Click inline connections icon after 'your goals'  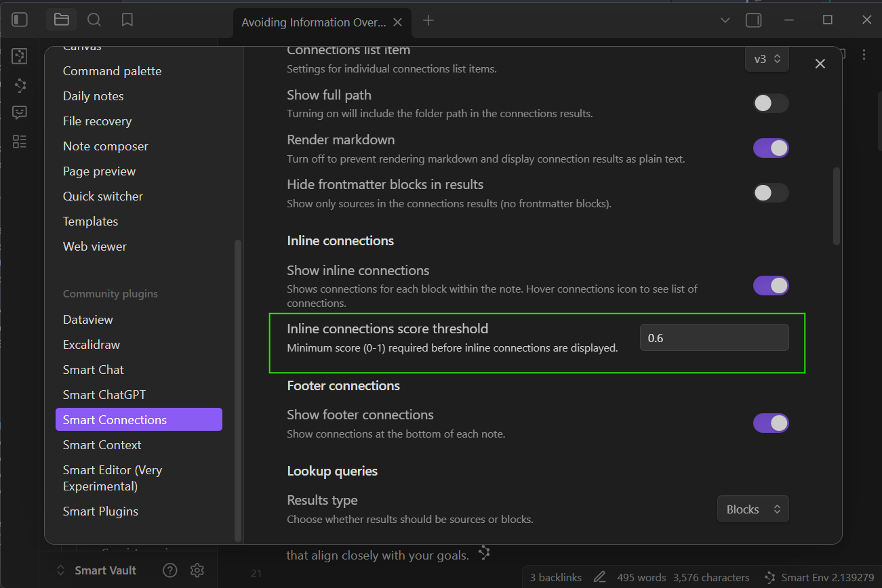[x=484, y=553]
